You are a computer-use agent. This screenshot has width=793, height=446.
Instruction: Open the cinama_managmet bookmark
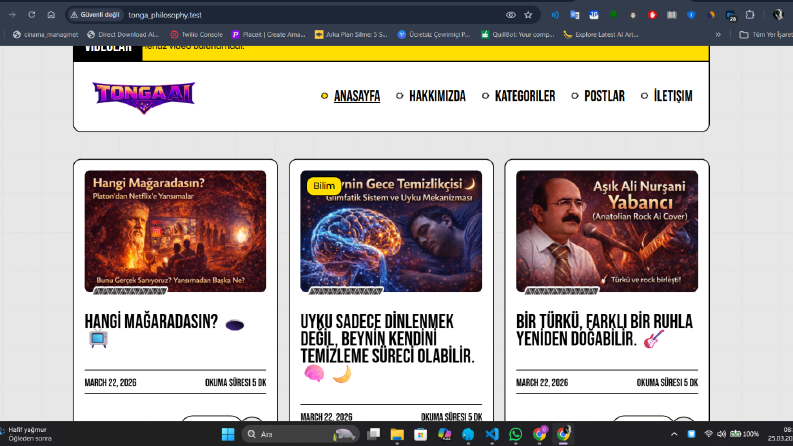coord(46,34)
